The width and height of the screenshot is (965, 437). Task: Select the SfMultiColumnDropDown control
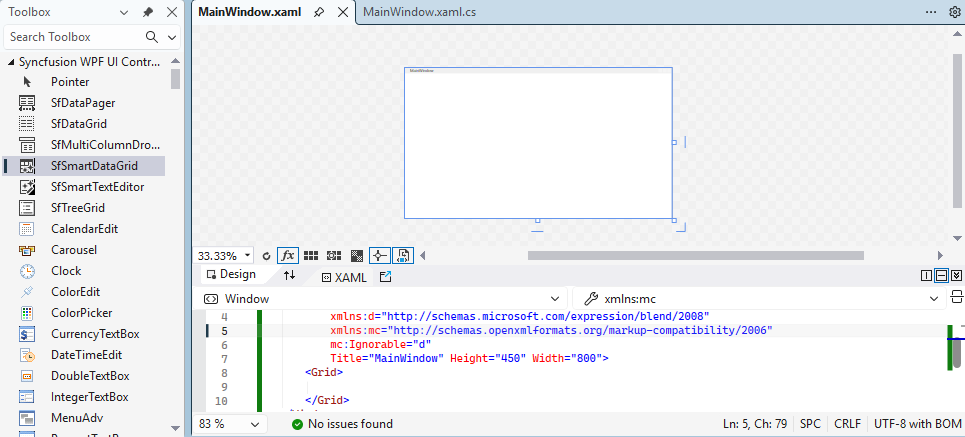click(x=84, y=145)
